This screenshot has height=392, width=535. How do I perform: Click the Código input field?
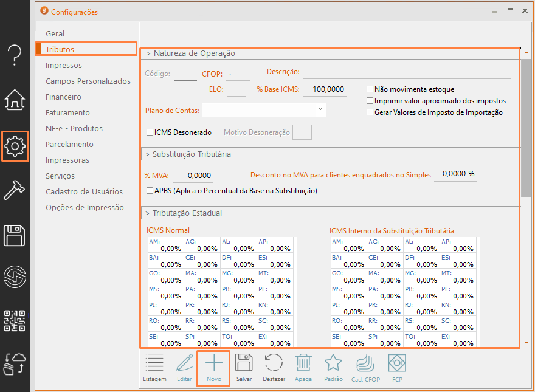click(x=185, y=74)
